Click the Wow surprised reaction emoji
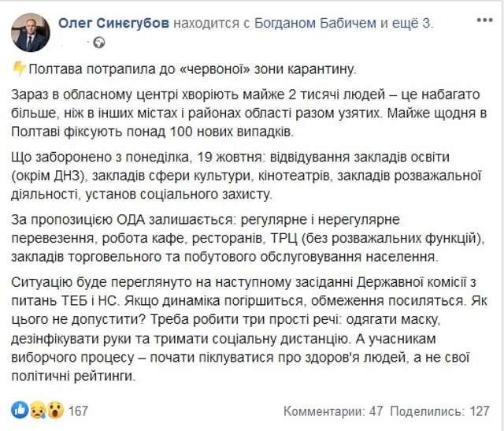Viewport: 504px width, 431px height. pyautogui.click(x=54, y=411)
